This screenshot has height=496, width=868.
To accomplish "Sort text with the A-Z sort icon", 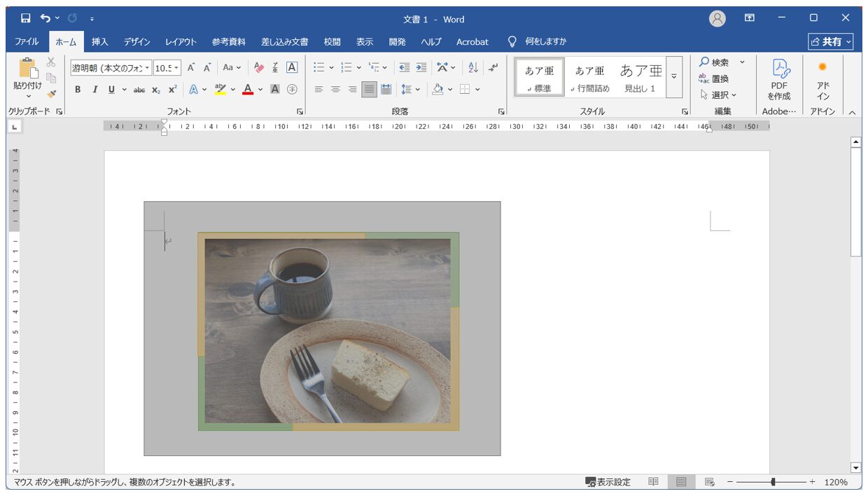I will 472,68.
